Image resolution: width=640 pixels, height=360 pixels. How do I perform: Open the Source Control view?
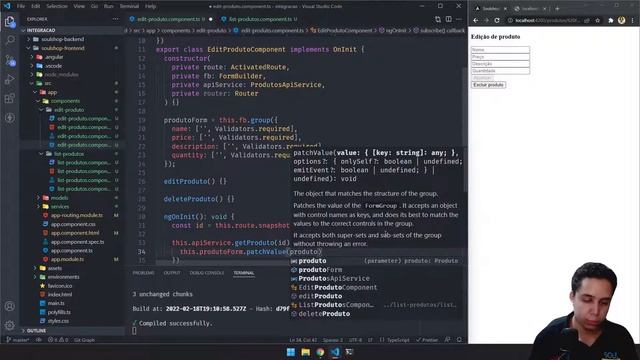click(10, 60)
